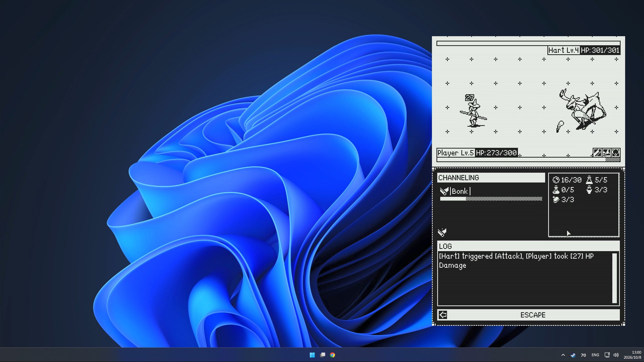
Task: Click the Steam tray icon
Action: [x=573, y=355]
